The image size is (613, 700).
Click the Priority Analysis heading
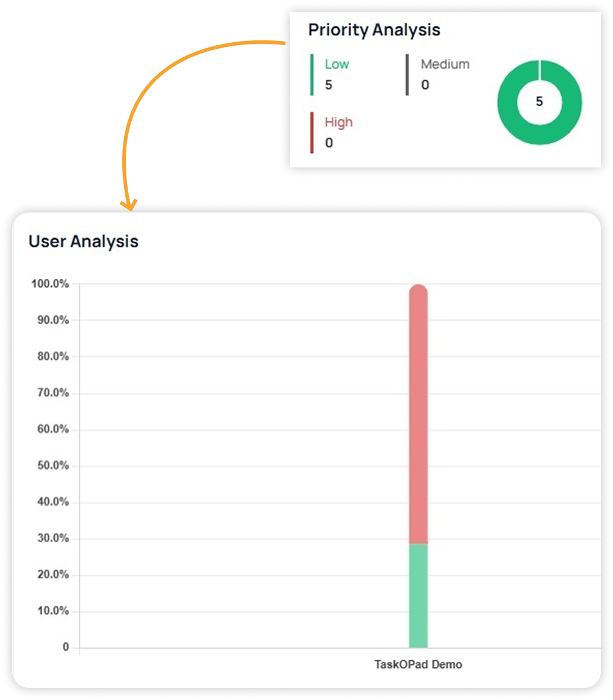(x=374, y=30)
